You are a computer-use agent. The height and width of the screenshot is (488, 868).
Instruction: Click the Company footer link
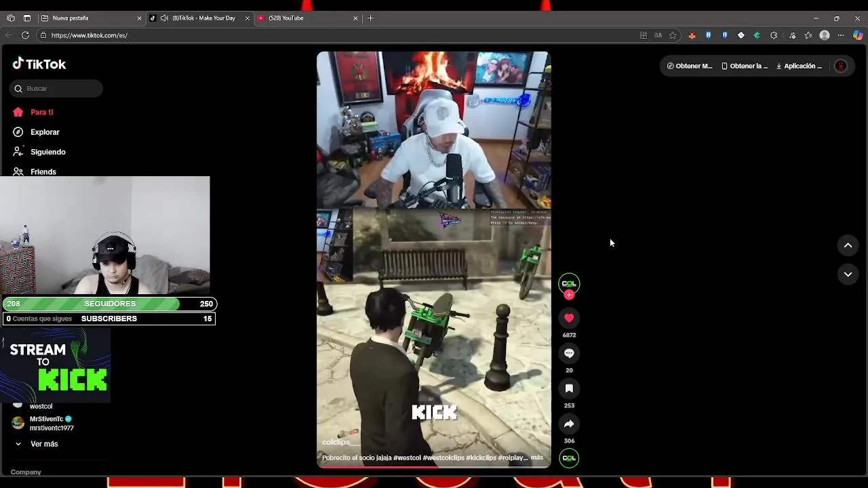pyautogui.click(x=26, y=472)
